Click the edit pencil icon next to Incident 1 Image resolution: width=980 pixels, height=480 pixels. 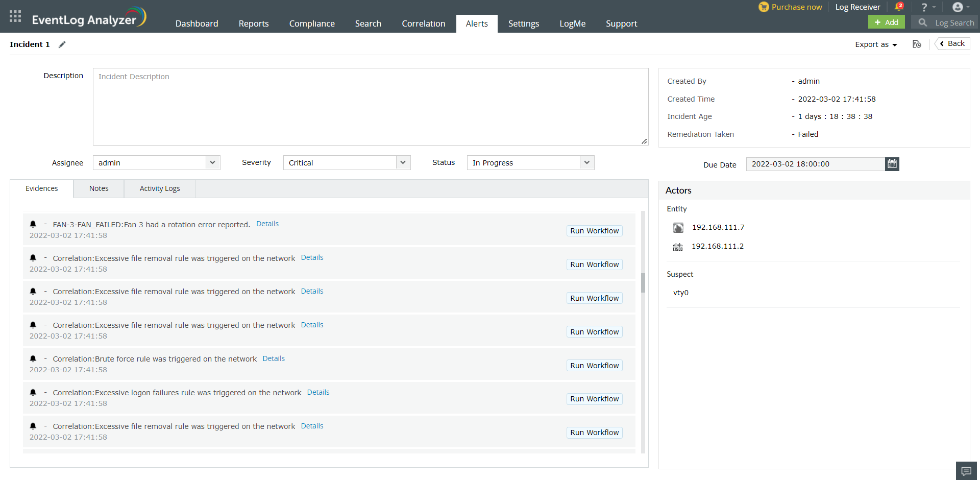pyautogui.click(x=62, y=44)
